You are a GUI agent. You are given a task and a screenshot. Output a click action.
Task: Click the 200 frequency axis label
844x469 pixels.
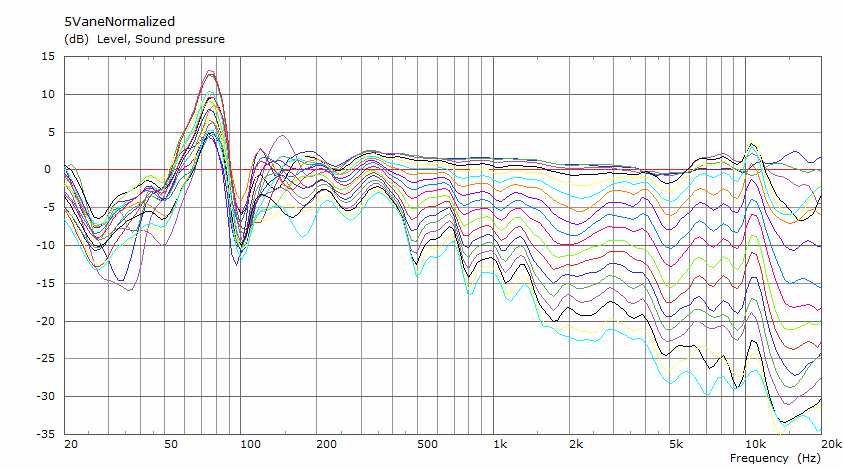(326, 444)
